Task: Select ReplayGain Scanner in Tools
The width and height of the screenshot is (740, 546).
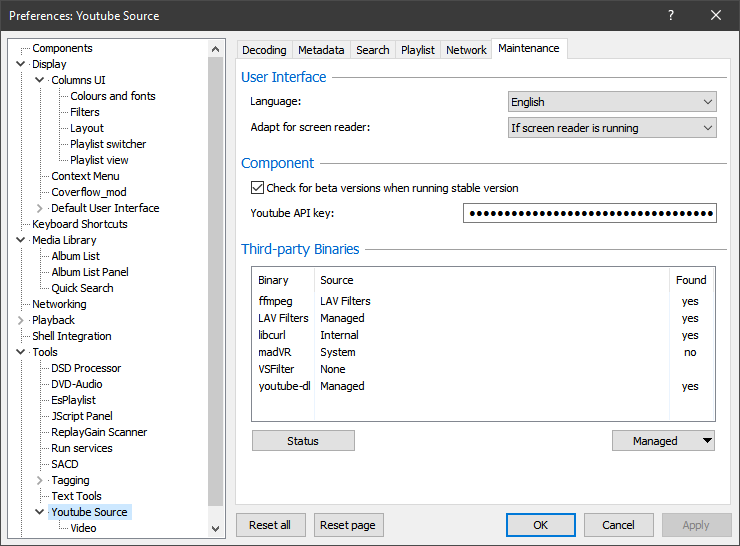Action: pos(99,432)
